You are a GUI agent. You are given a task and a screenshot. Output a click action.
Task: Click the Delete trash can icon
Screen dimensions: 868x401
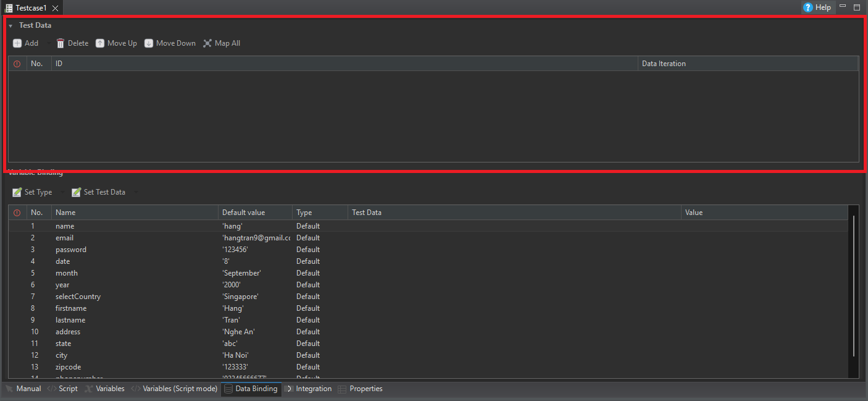point(61,43)
